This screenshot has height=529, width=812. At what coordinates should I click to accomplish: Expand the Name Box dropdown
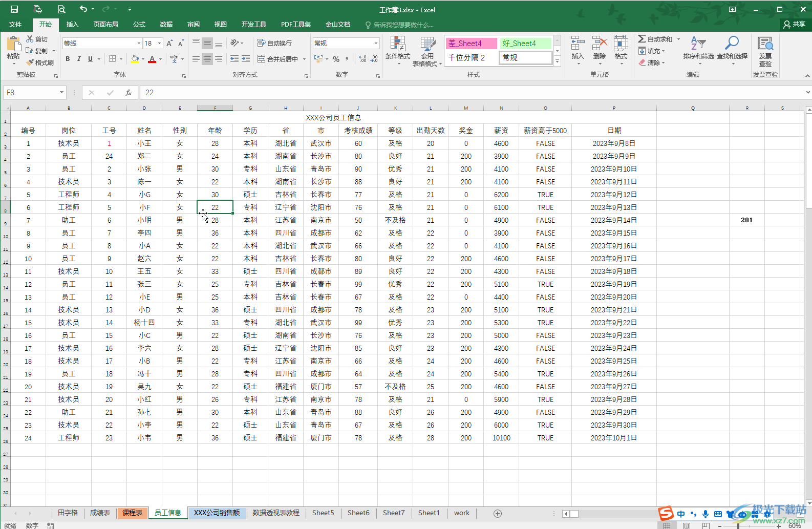[61, 93]
